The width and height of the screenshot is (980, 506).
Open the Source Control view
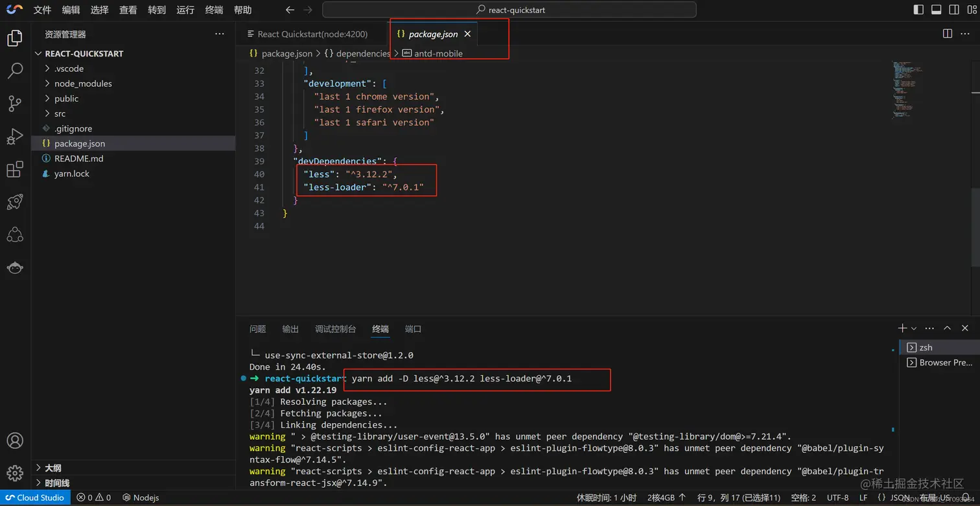[x=14, y=103]
